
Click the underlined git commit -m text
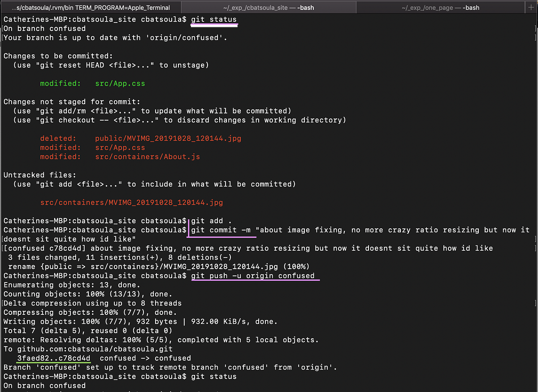coord(221,230)
